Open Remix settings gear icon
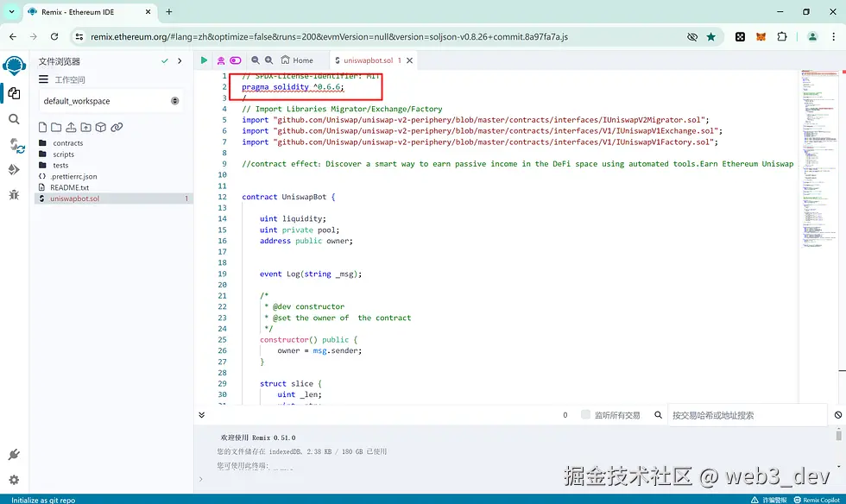The height and width of the screenshot is (504, 846). coord(14,480)
